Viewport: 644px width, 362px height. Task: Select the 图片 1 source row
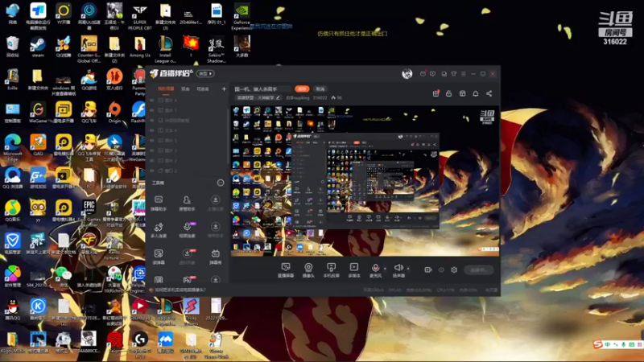[x=187, y=110]
